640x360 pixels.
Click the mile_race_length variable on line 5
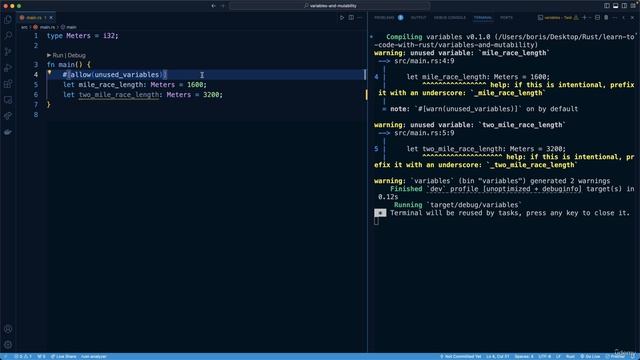pos(111,85)
